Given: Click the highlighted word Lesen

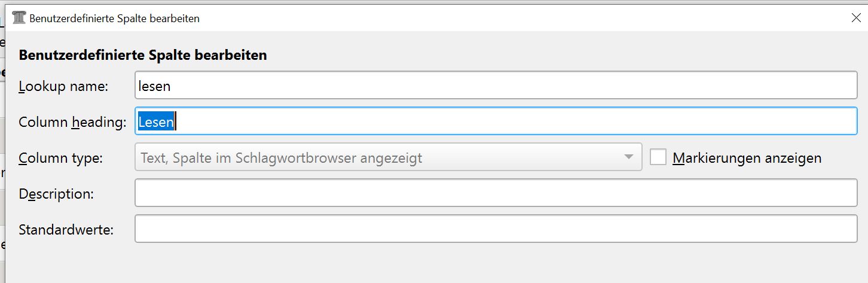Looking at the screenshot, I should pyautogui.click(x=156, y=122).
